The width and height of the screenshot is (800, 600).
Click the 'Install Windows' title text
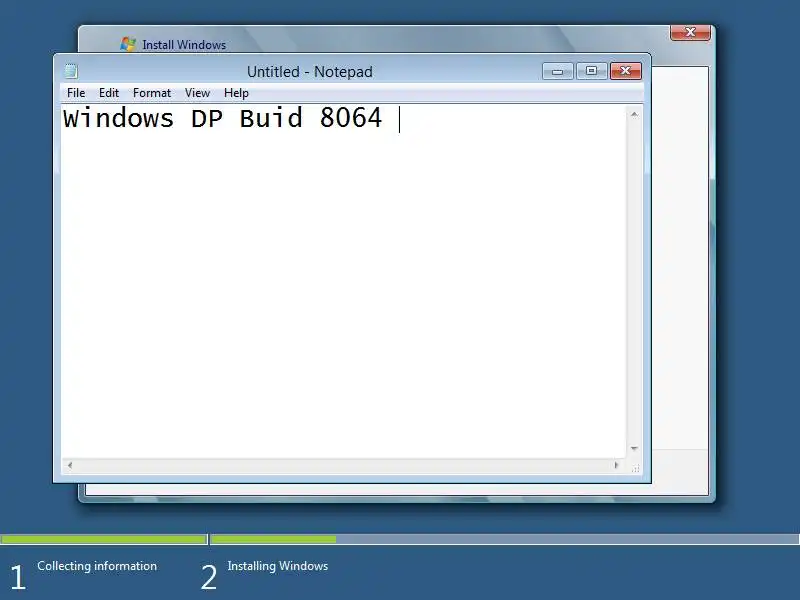(184, 44)
